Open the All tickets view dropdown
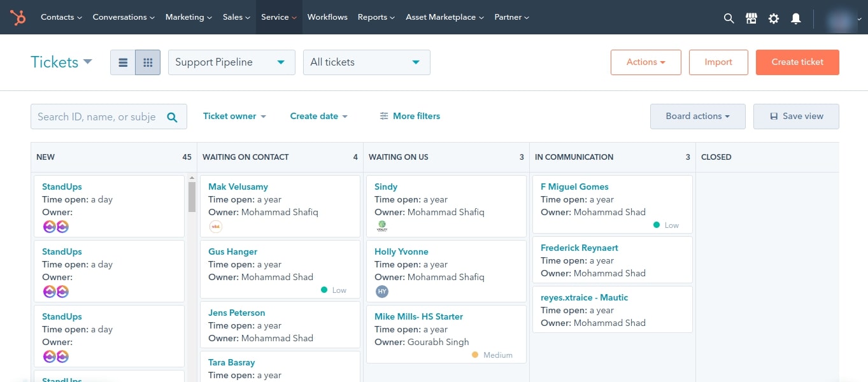The height and width of the screenshot is (382, 868). pos(366,62)
